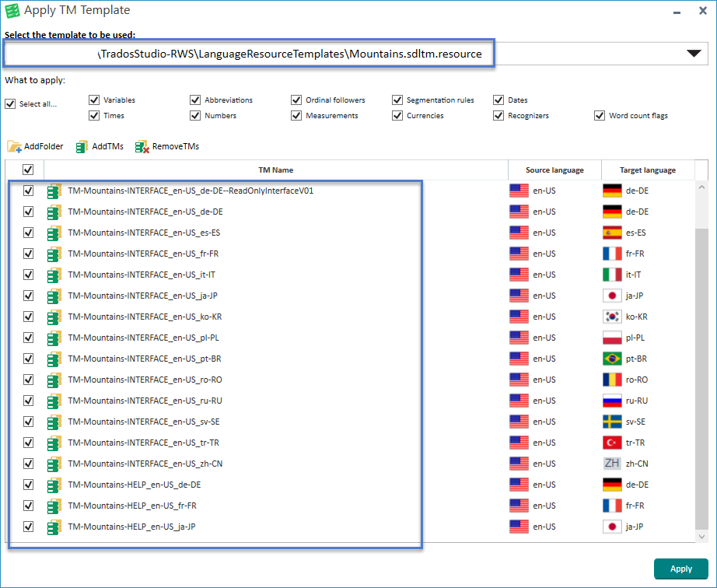The image size is (717, 588).
Task: Select TM-Mountains-INTERFACE_en-US_ko-KR row name
Action: point(145,317)
